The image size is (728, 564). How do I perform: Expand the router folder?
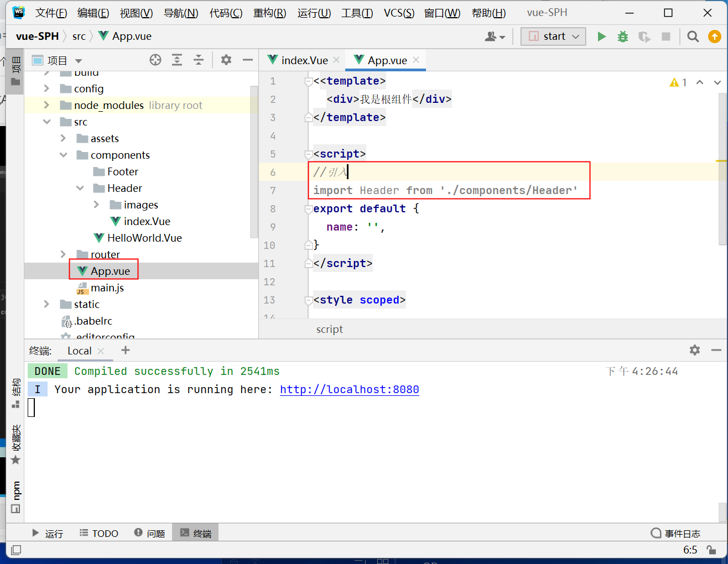click(x=63, y=254)
